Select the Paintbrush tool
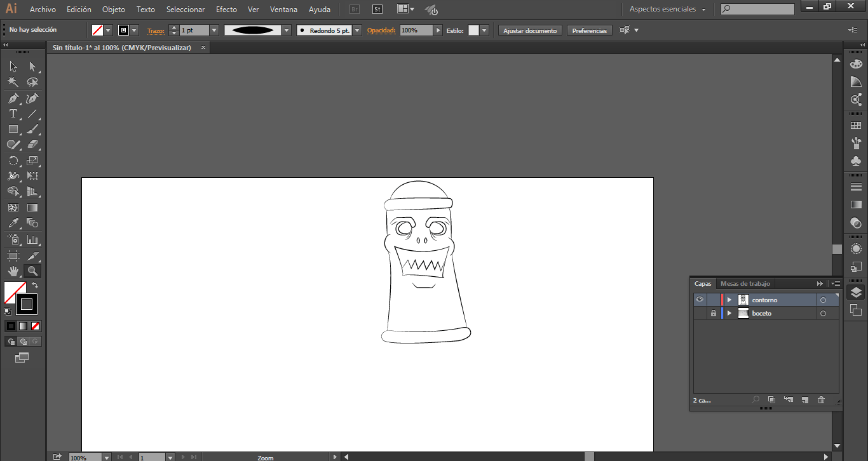Image resolution: width=868 pixels, height=461 pixels. (33, 130)
